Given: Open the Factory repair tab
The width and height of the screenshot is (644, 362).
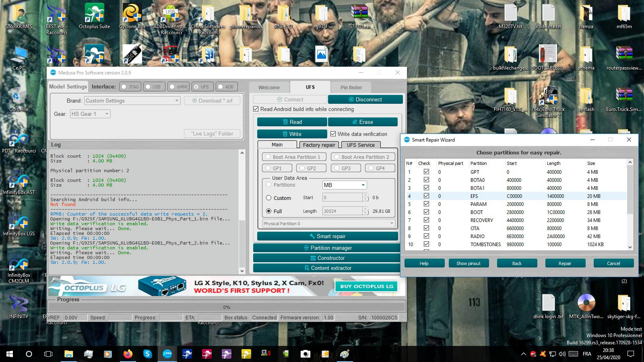Looking at the screenshot, I should tap(318, 145).
